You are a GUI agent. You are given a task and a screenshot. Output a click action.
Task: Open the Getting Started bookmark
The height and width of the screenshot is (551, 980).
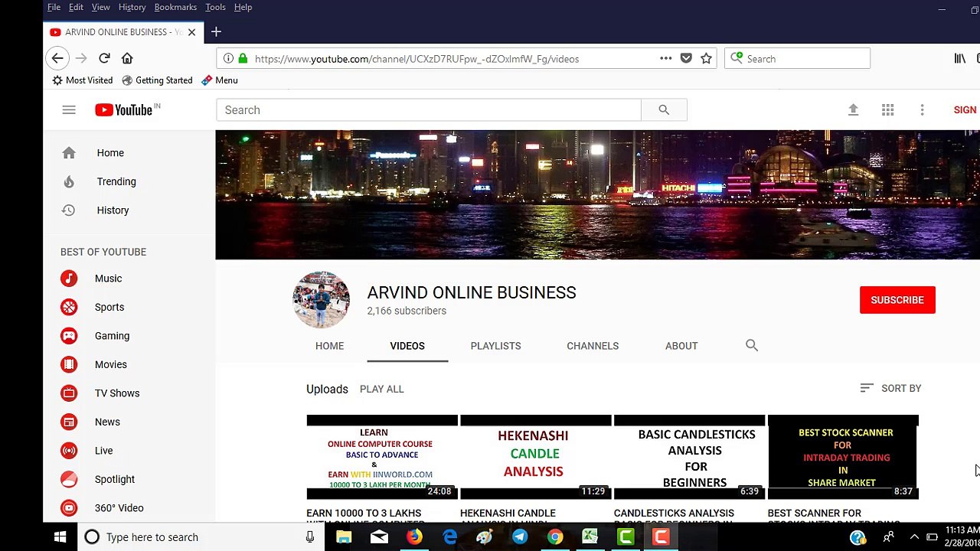point(157,80)
